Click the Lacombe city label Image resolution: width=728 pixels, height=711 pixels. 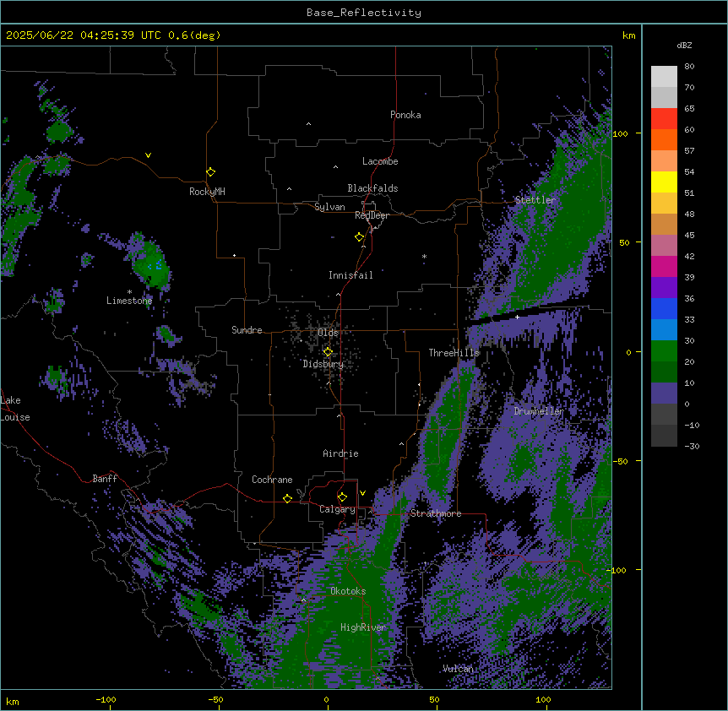[380, 161]
